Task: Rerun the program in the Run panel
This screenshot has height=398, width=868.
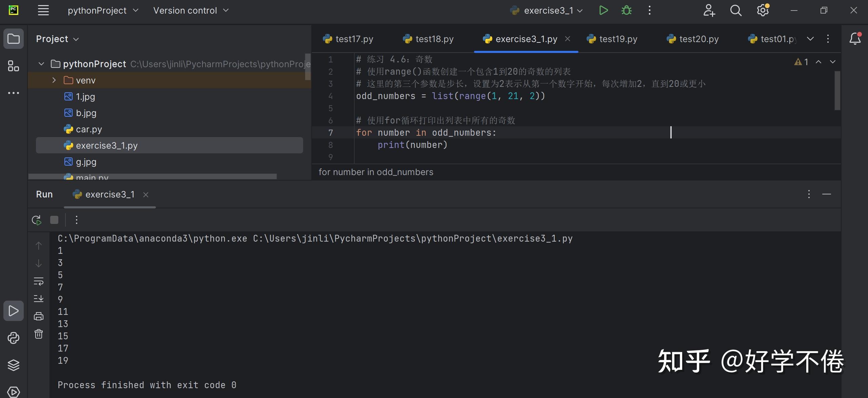Action: [x=36, y=220]
